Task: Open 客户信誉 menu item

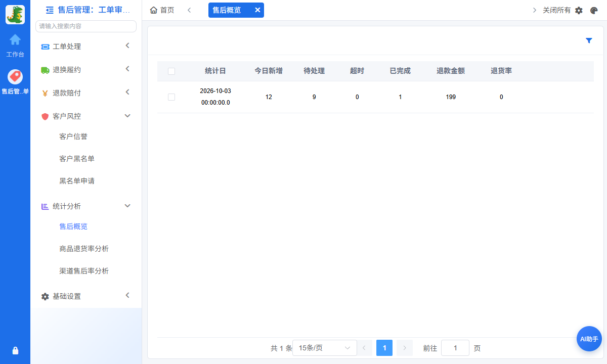Action: tap(73, 136)
